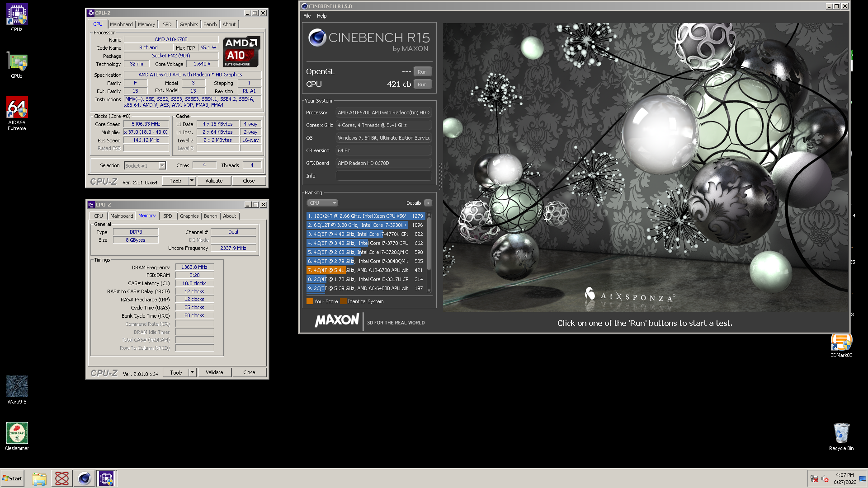Open the Help menu in Cinebench

click(x=321, y=16)
